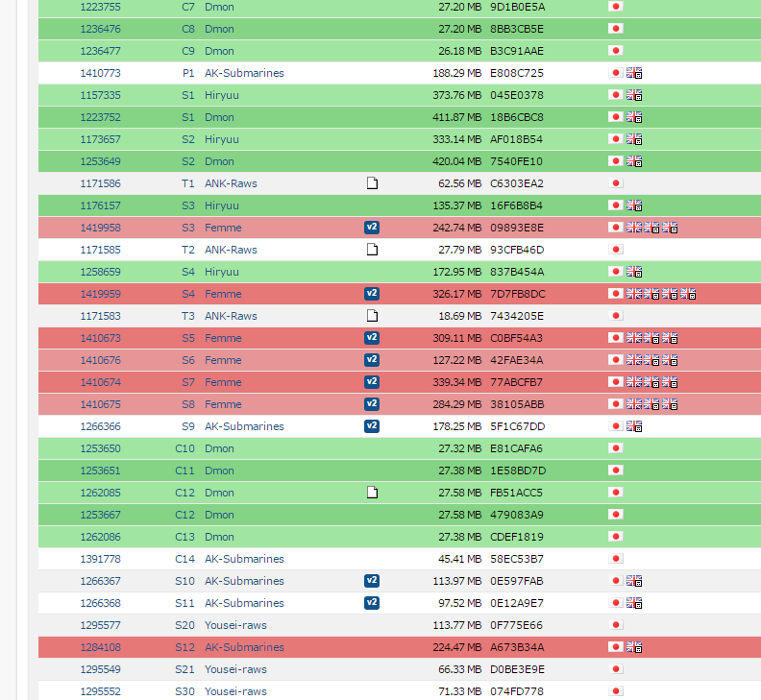Select the CRC value A673B34A
761x700 pixels.
(x=516, y=647)
